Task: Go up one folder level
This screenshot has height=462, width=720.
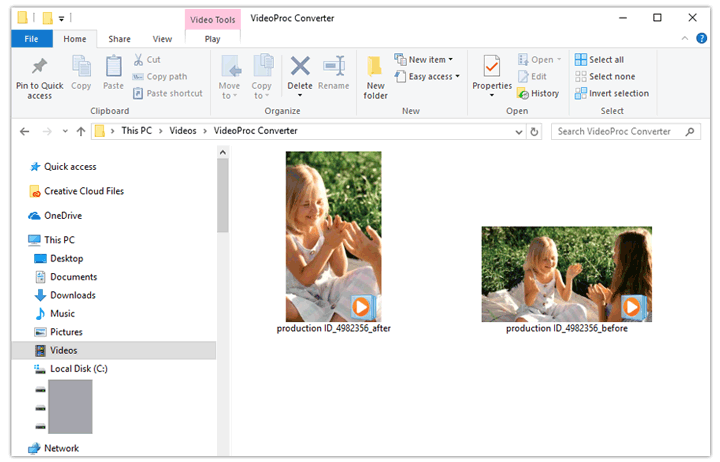Action: [81, 132]
